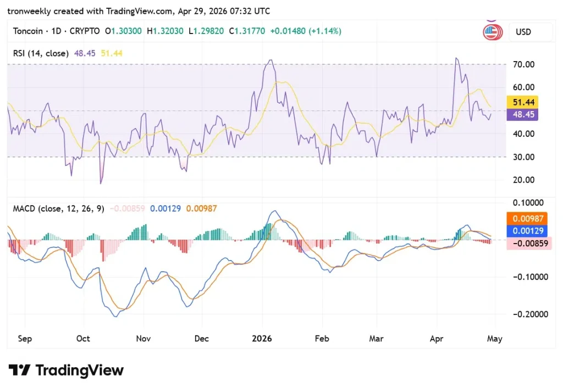Click the Sep label on time axis

pyautogui.click(x=25, y=339)
